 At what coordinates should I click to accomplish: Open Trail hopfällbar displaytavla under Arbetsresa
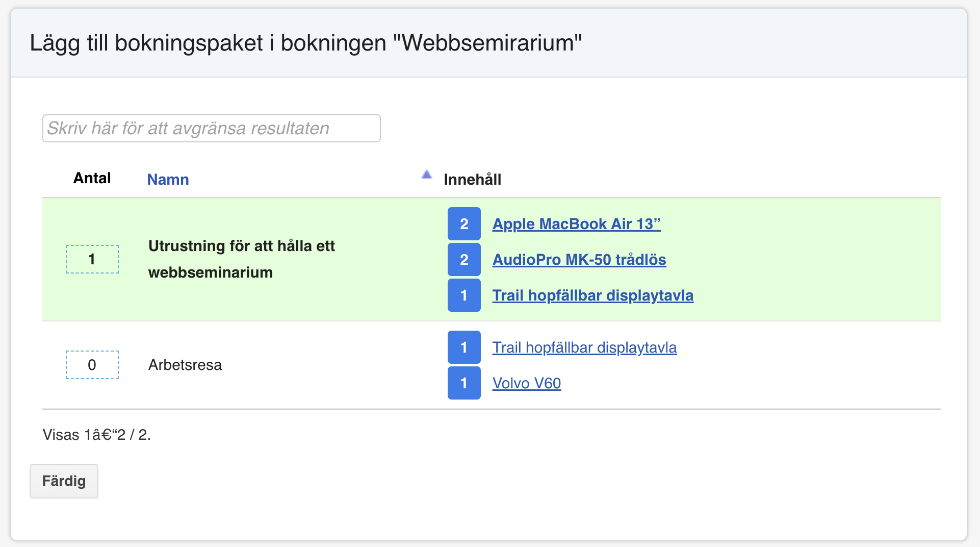(x=584, y=347)
